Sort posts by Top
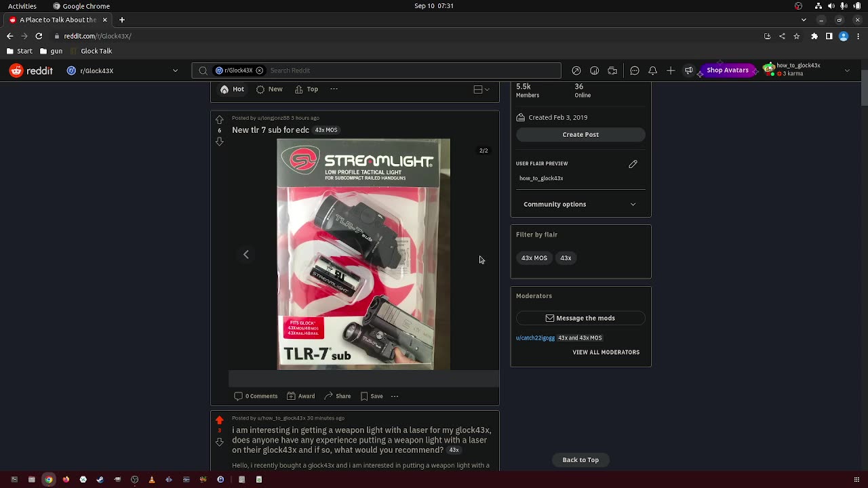The height and width of the screenshot is (488, 868). [307, 89]
